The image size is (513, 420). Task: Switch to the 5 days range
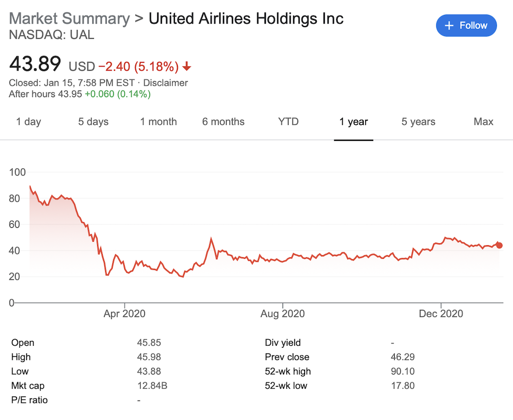[93, 122]
